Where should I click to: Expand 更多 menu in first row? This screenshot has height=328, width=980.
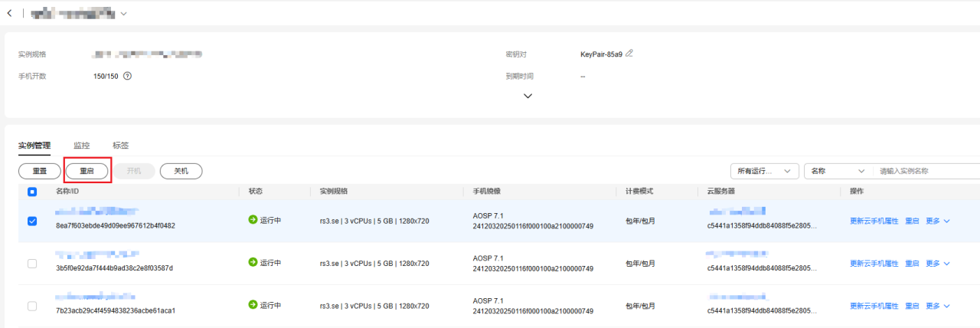click(938, 221)
